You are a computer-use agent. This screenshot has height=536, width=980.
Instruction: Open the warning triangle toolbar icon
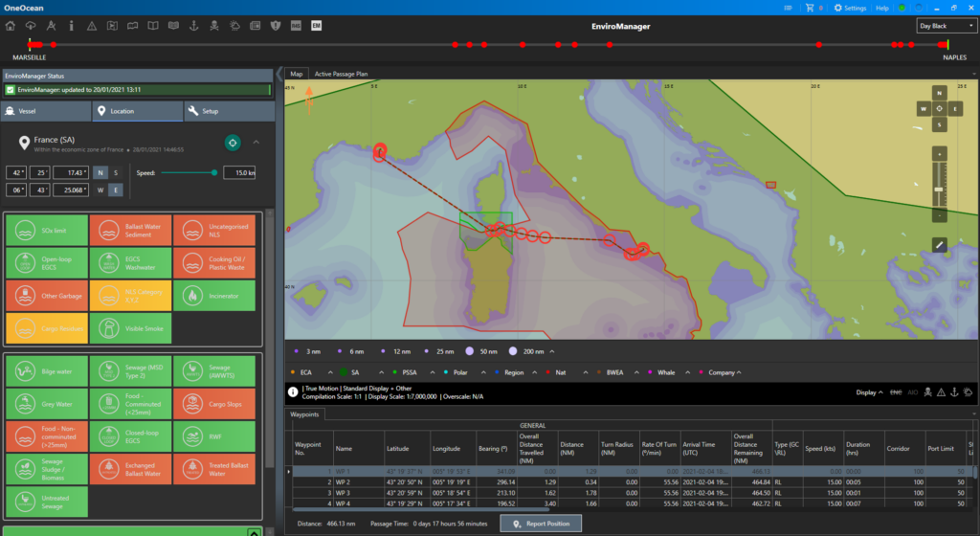click(92, 26)
